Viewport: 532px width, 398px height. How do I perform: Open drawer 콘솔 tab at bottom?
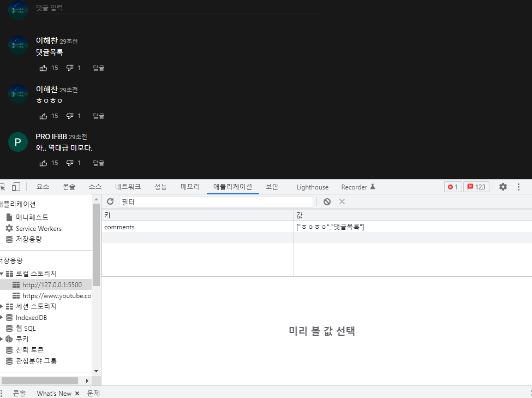[19, 393]
